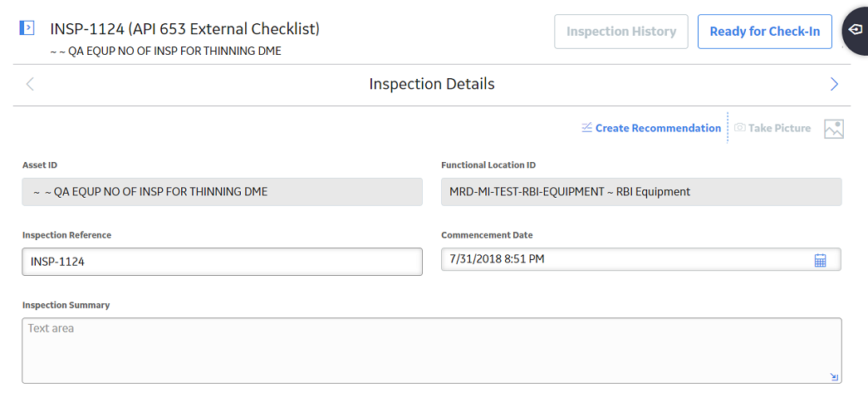Image resolution: width=868 pixels, height=398 pixels.
Task: Select Ready for Check-In button
Action: coord(764,32)
